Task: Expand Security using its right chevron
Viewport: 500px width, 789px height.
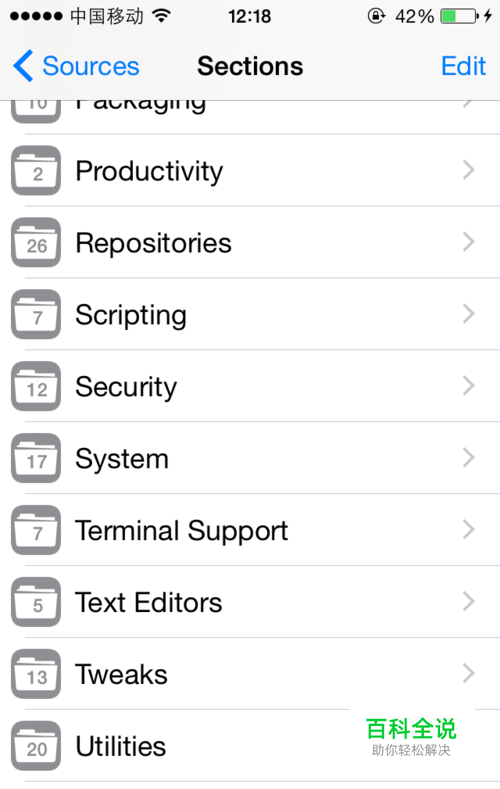Action: pyautogui.click(x=468, y=386)
